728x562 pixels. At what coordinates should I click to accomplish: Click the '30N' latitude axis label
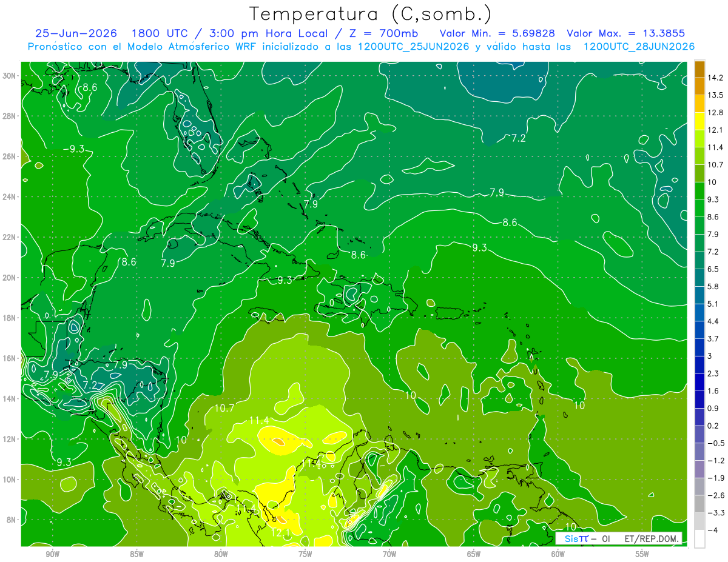[9, 76]
